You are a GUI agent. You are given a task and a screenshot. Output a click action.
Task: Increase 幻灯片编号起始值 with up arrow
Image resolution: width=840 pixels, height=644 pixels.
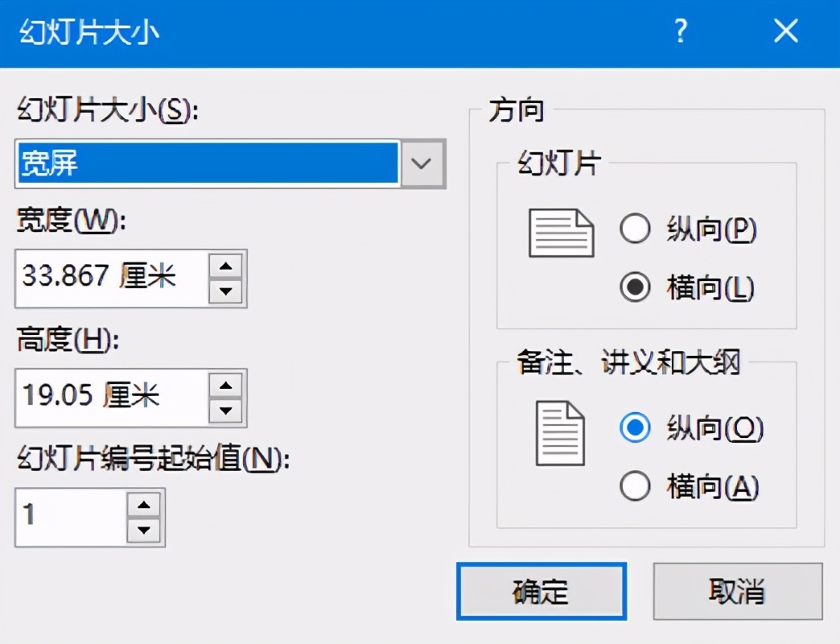[x=145, y=506]
